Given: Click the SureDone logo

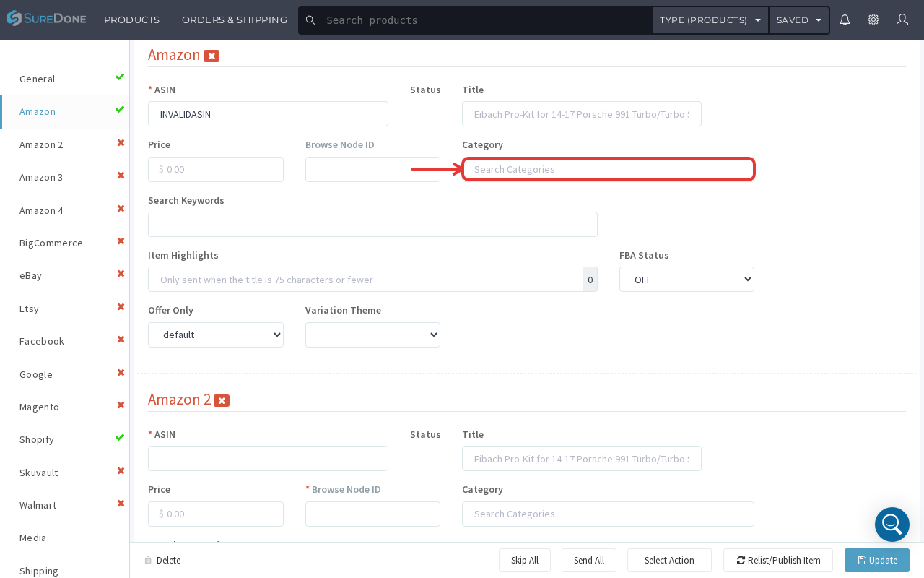Looking at the screenshot, I should (46, 20).
